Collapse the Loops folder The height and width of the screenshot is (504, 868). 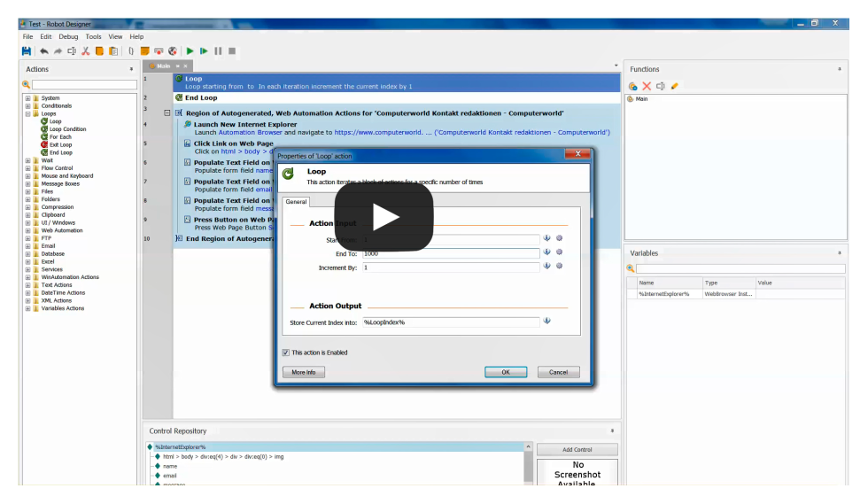click(27, 113)
